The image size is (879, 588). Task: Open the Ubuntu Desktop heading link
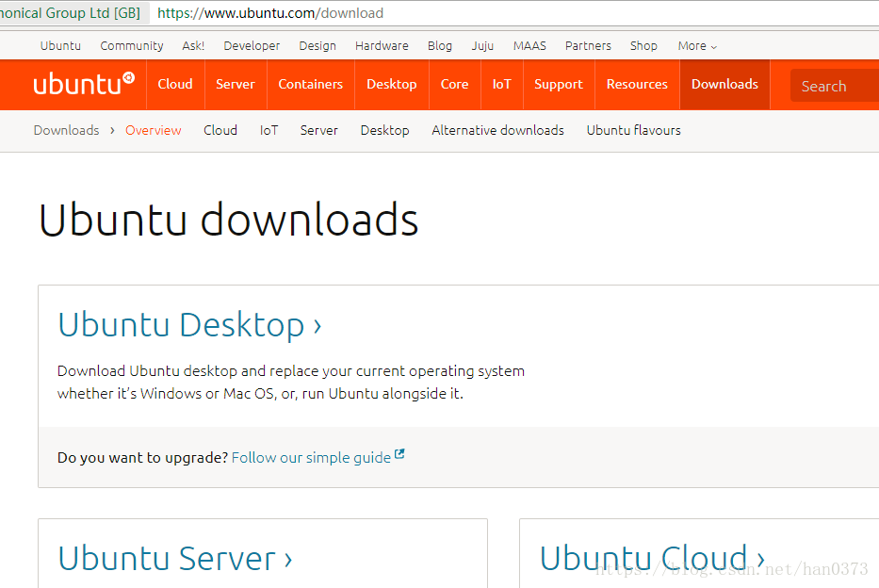click(189, 324)
